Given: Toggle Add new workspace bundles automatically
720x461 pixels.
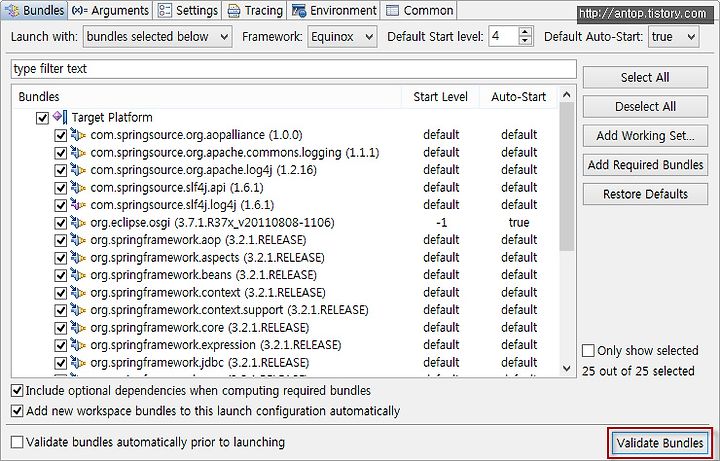Looking at the screenshot, I should click(17, 410).
